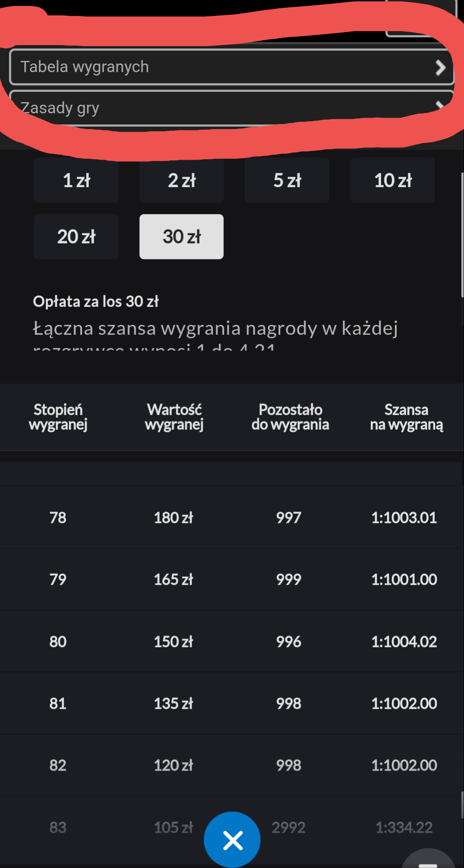Click the scrollbar beside the stake buttons
The image size is (464, 868).
[x=462, y=234]
